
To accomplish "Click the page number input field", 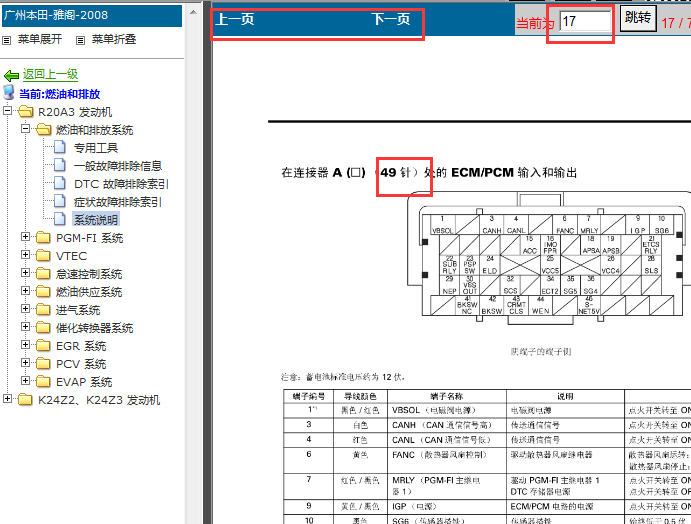I will 585,21.
